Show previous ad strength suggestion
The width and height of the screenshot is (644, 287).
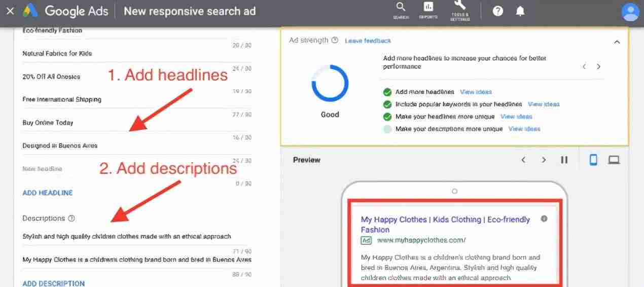click(584, 66)
